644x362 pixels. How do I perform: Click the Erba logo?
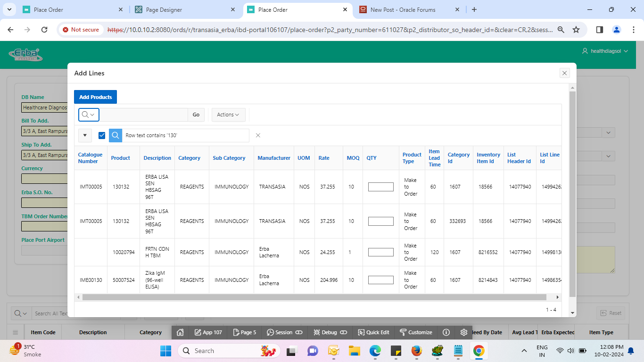click(x=25, y=55)
